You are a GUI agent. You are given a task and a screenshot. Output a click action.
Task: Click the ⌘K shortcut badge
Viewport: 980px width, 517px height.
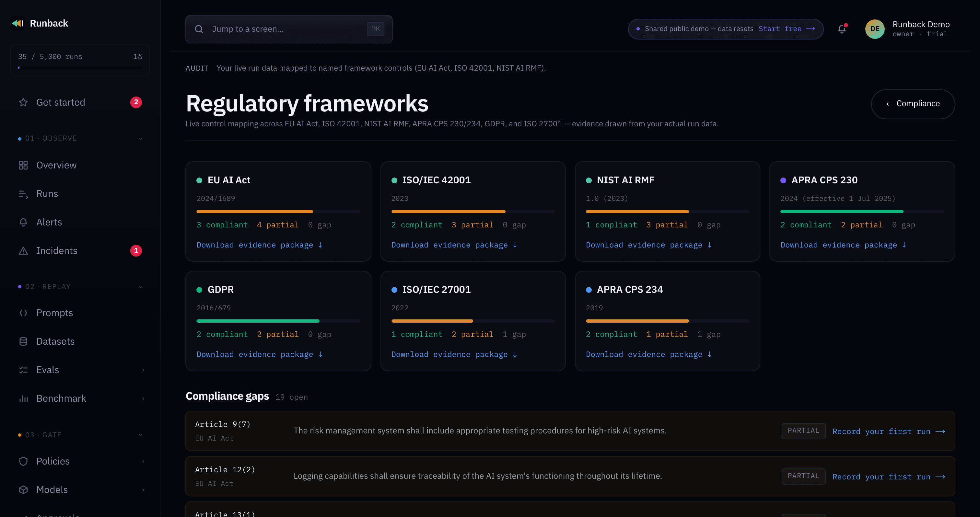click(x=375, y=29)
